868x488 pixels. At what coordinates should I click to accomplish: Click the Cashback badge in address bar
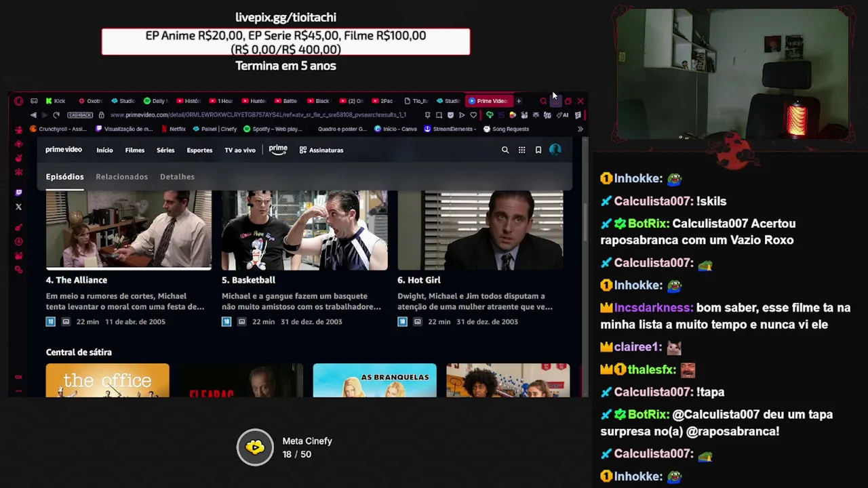(80, 115)
